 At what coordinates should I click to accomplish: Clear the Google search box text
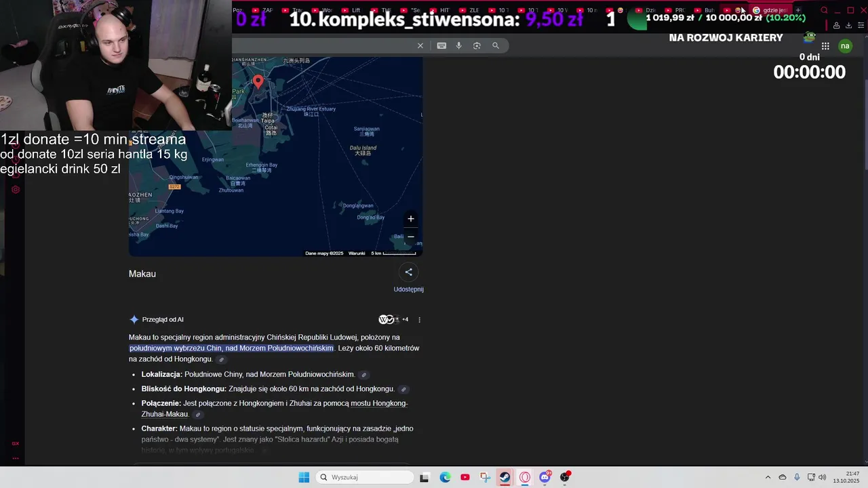420,45
